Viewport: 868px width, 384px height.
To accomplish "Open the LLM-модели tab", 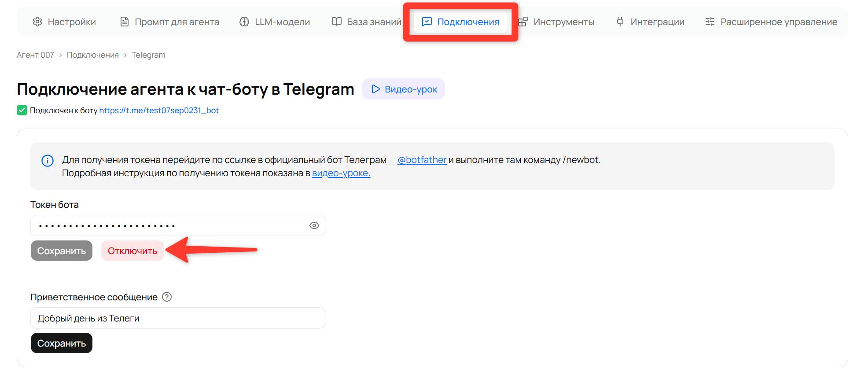I will coord(275,22).
